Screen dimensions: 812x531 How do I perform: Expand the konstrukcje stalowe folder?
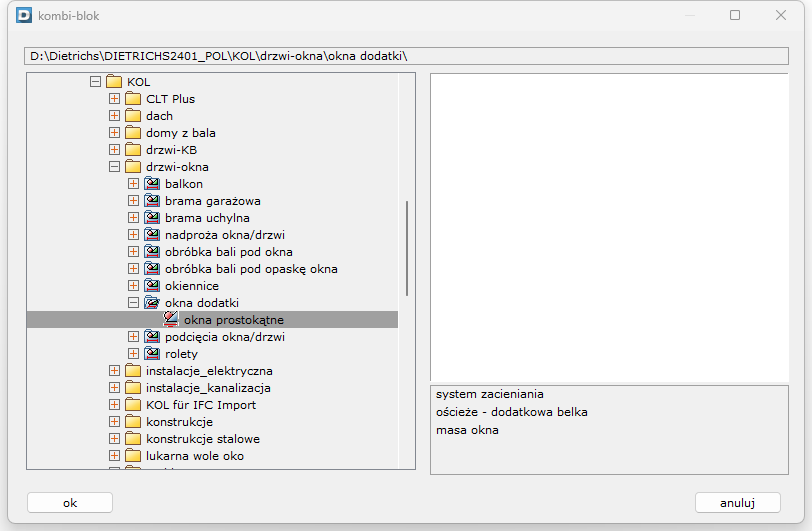(x=114, y=439)
